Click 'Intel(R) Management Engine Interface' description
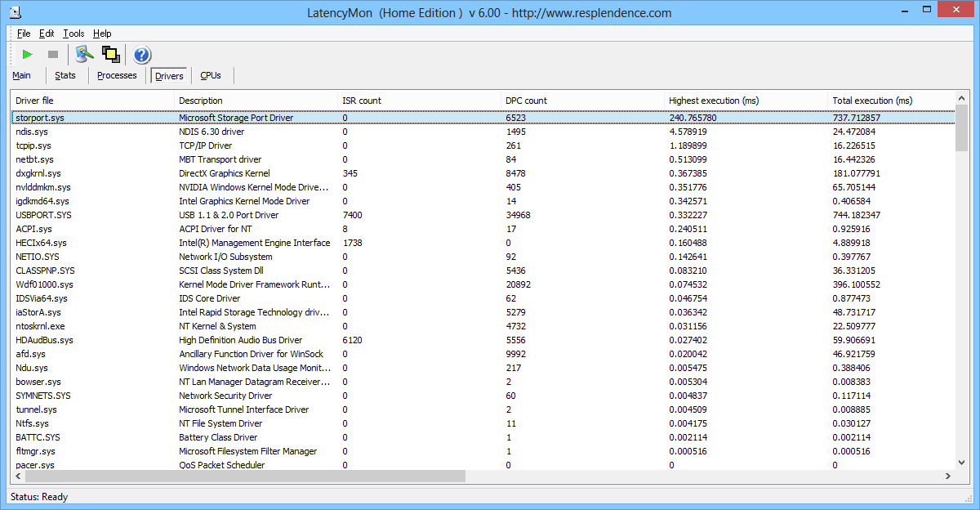Image resolution: width=980 pixels, height=510 pixels. pyautogui.click(x=255, y=243)
